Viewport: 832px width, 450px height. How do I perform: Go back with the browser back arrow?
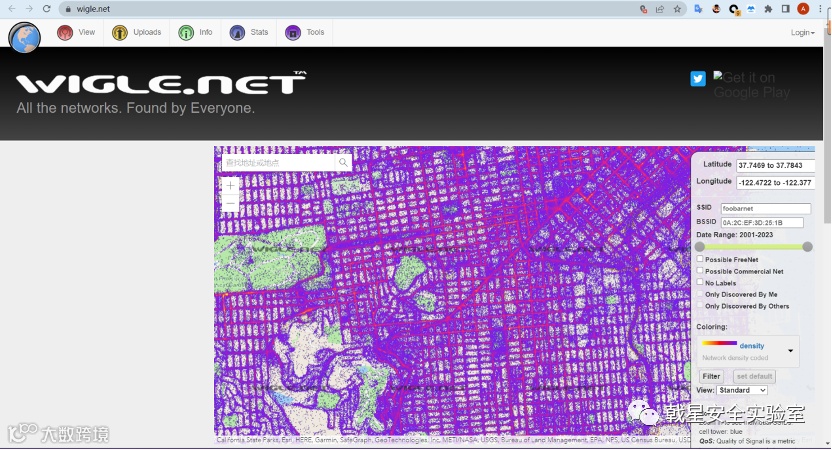click(12, 9)
